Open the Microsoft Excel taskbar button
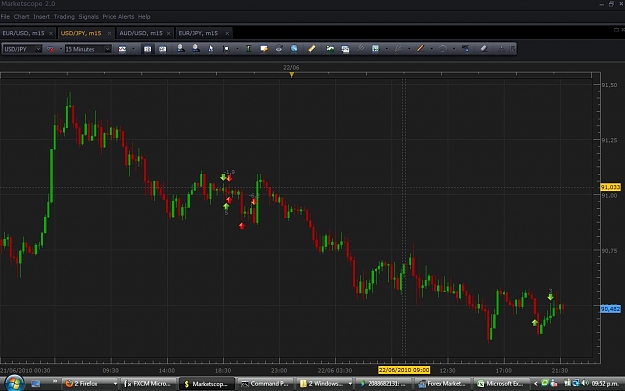625x391 pixels. (x=500, y=383)
